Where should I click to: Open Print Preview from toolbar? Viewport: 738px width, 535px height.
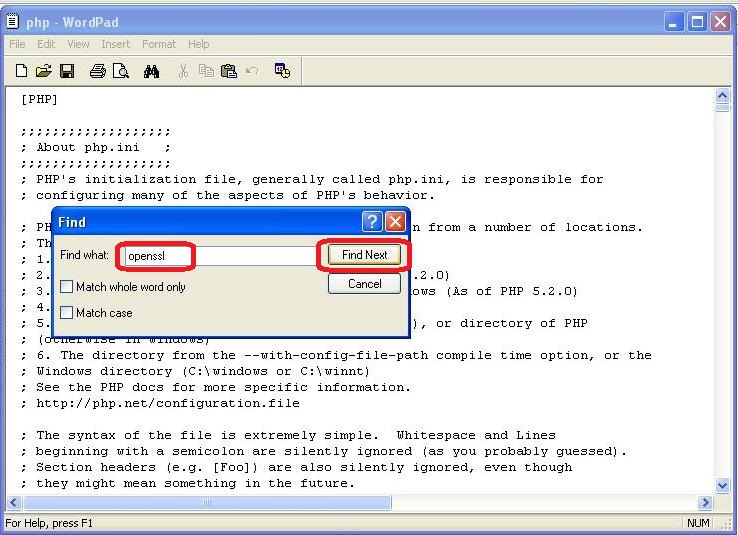click(x=120, y=71)
